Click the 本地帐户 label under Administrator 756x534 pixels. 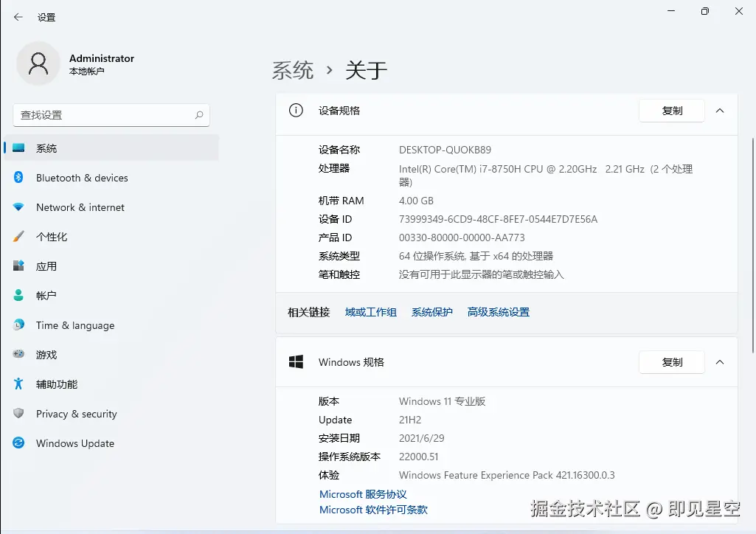click(x=87, y=72)
